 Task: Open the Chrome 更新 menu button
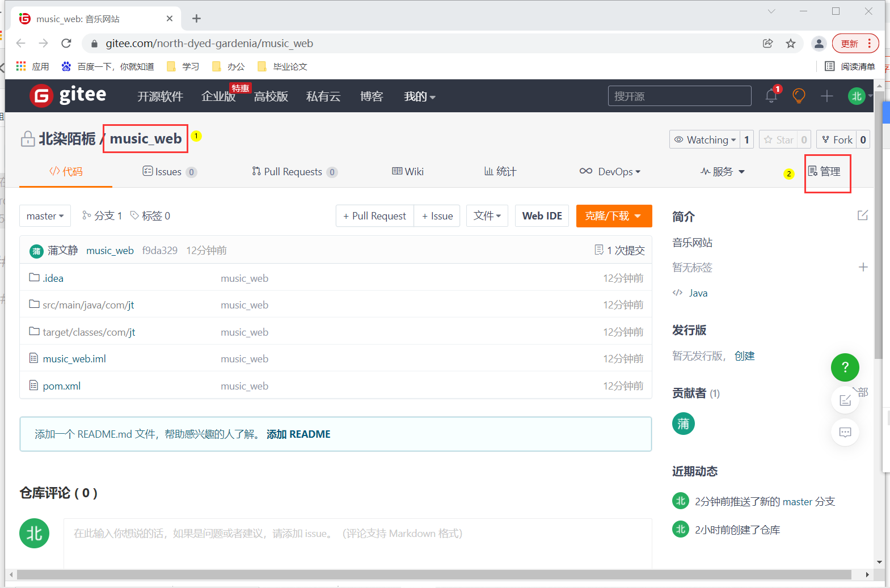(855, 44)
